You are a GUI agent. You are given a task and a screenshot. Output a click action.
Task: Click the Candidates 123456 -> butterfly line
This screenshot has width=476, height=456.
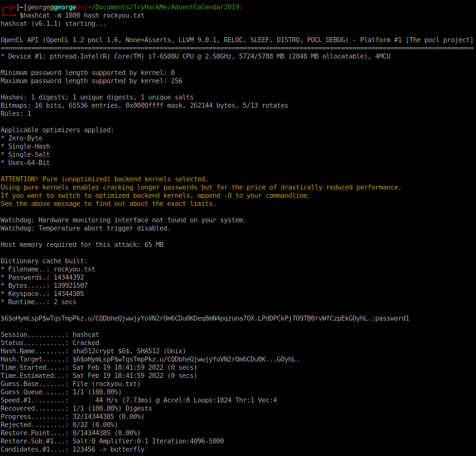pos(73,449)
